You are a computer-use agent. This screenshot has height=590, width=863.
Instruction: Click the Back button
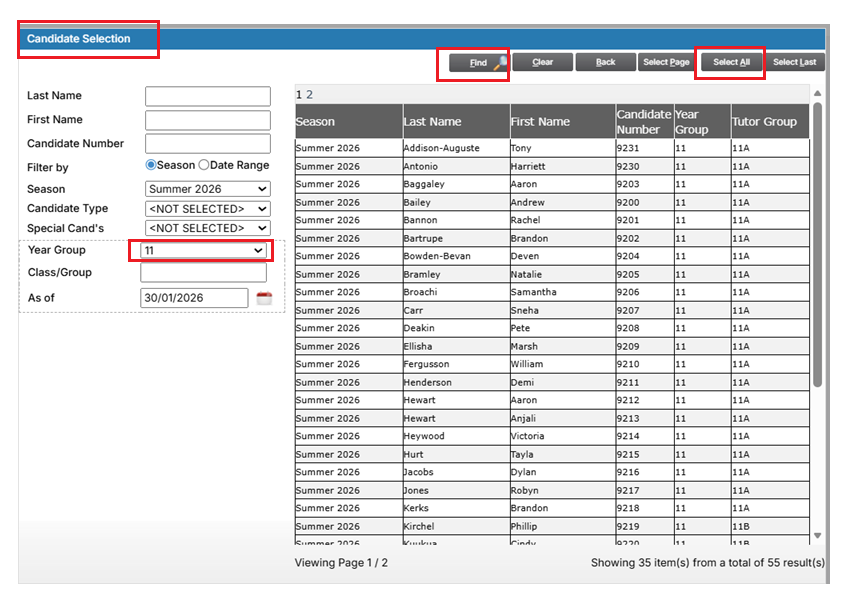605,62
